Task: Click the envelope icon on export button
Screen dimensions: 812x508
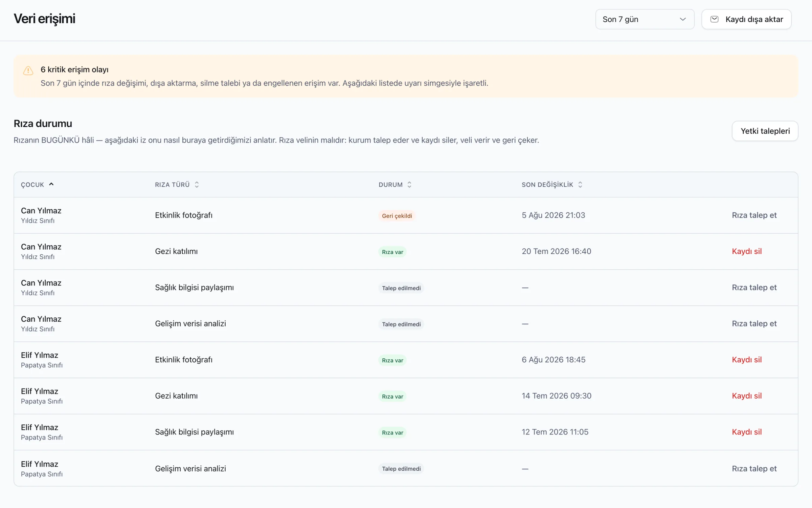Action: click(x=714, y=19)
